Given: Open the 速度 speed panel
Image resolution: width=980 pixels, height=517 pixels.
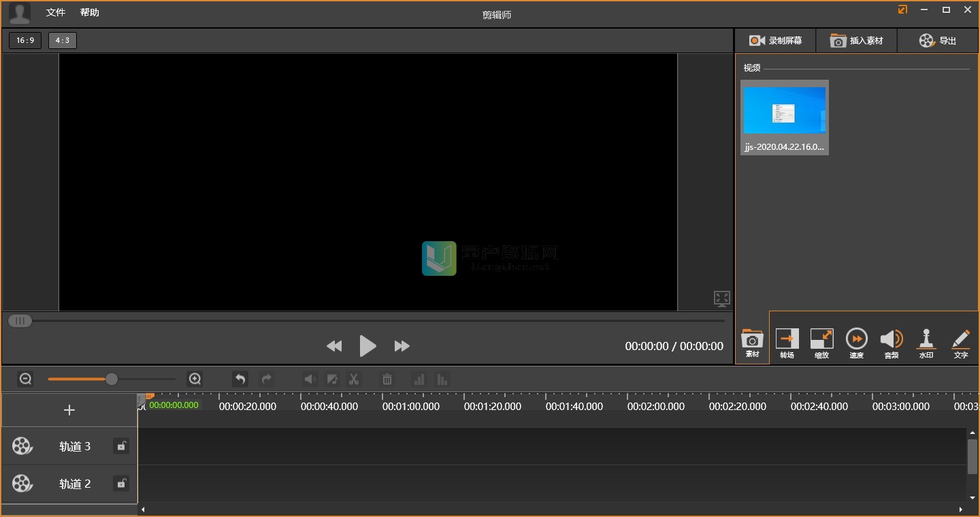Looking at the screenshot, I should (x=856, y=343).
